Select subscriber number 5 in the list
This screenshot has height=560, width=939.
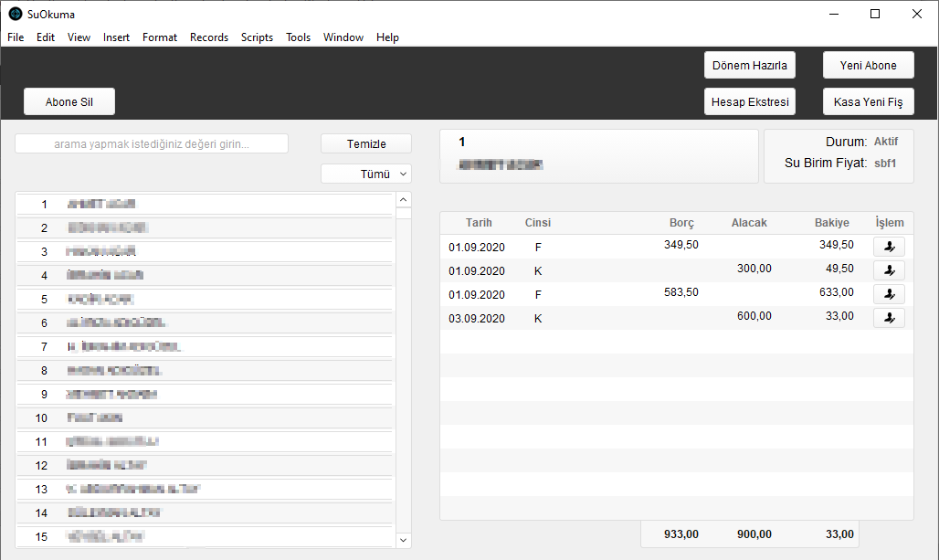[x=205, y=299]
